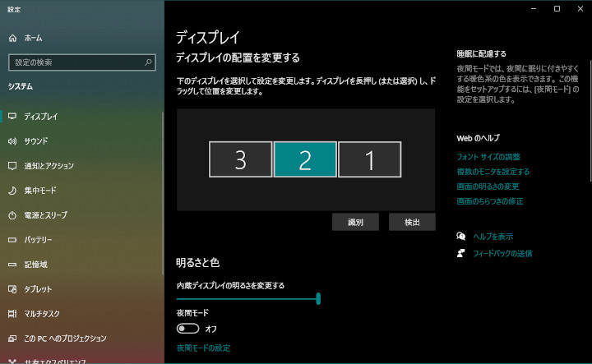This screenshot has width=592, height=364.
Task: Open 画面のちらつきの修正 link
Action: [x=490, y=201]
